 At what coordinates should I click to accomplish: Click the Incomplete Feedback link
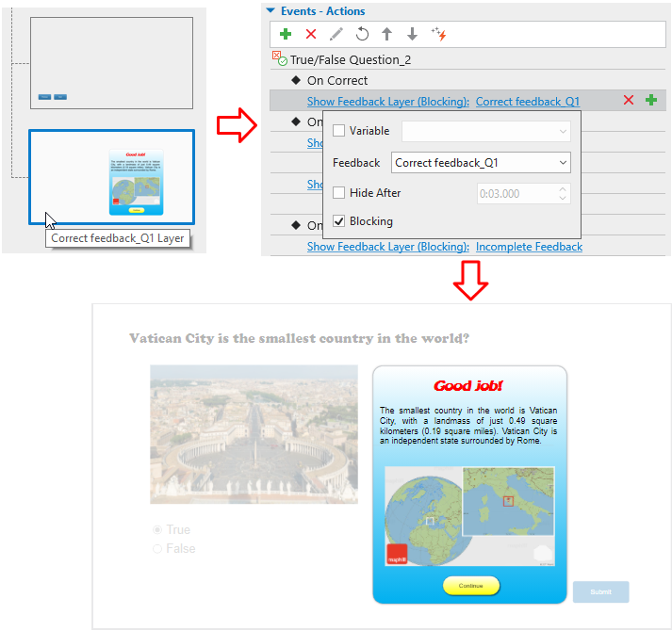click(529, 247)
